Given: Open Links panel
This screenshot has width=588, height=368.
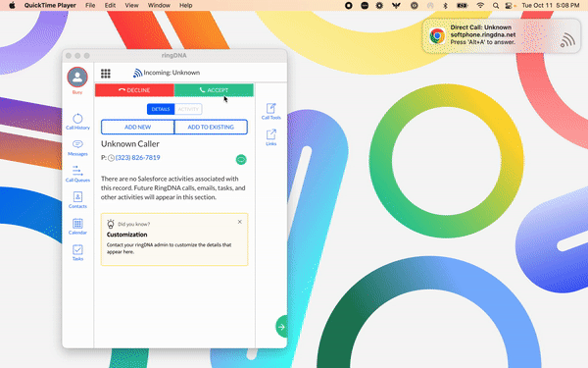Looking at the screenshot, I should coord(271,137).
